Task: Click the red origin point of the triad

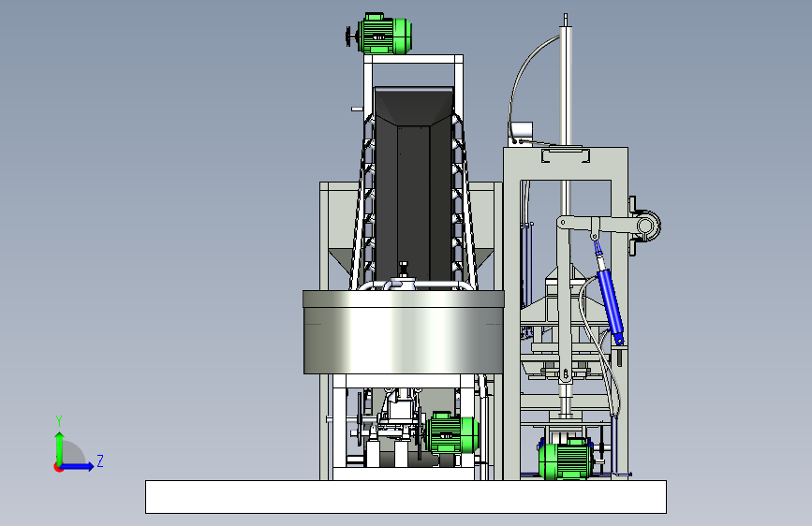Action: (58, 467)
